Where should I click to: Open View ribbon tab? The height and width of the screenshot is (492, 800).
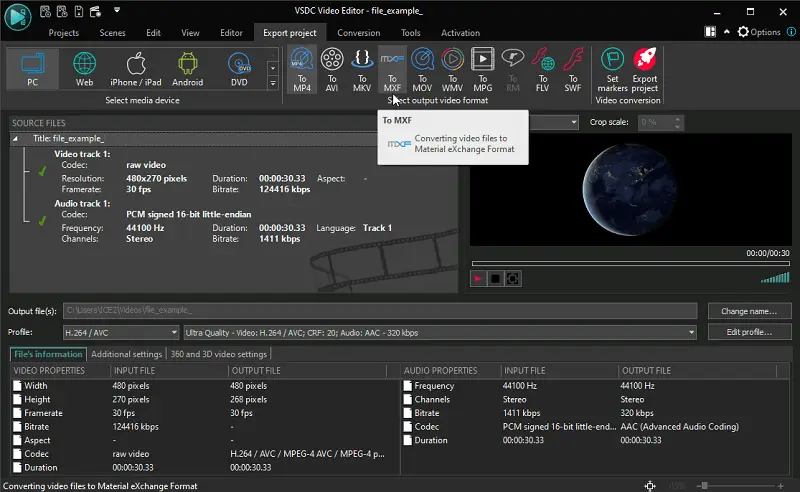click(x=190, y=33)
